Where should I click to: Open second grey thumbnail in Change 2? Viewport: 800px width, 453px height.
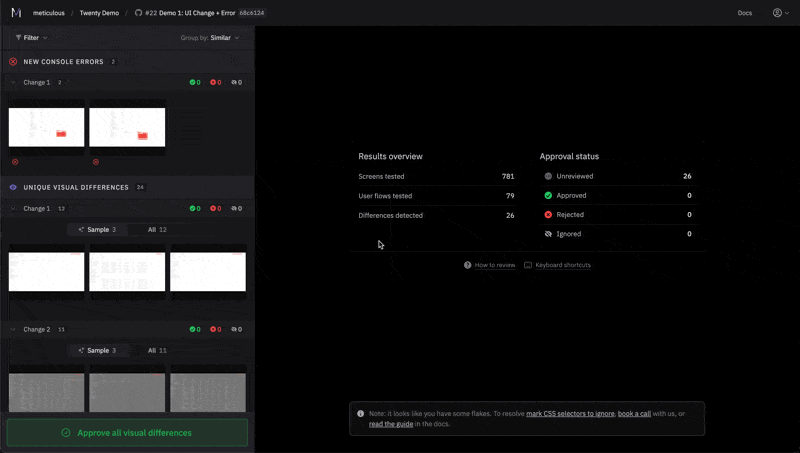[127, 389]
